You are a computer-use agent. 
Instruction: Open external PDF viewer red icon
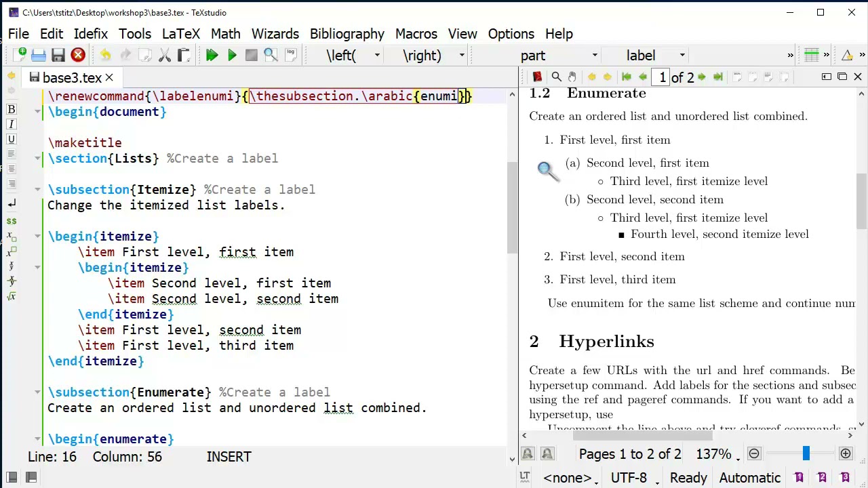pos(537,77)
